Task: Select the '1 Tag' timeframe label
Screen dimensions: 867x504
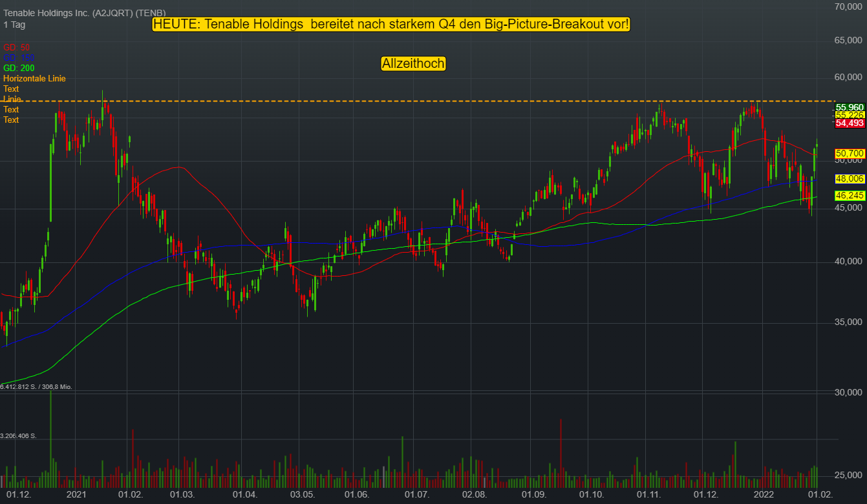Action: click(14, 25)
